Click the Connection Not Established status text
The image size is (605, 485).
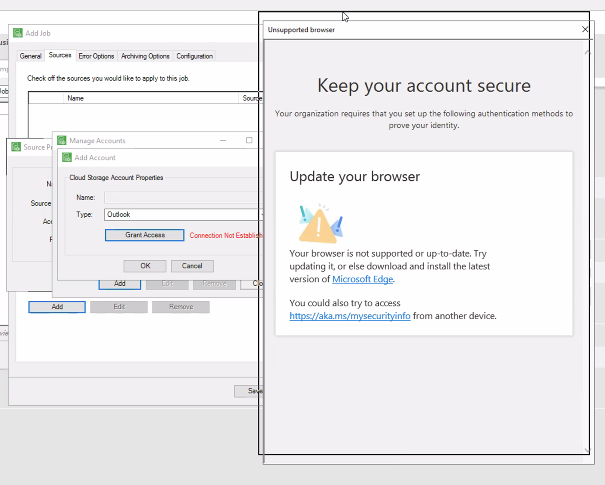tap(226, 235)
